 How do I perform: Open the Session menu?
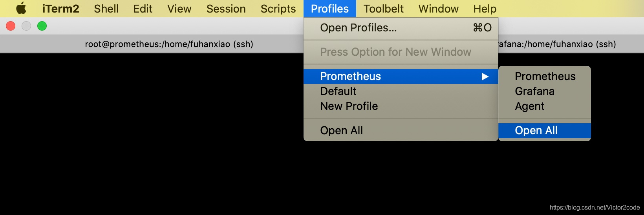(226, 9)
